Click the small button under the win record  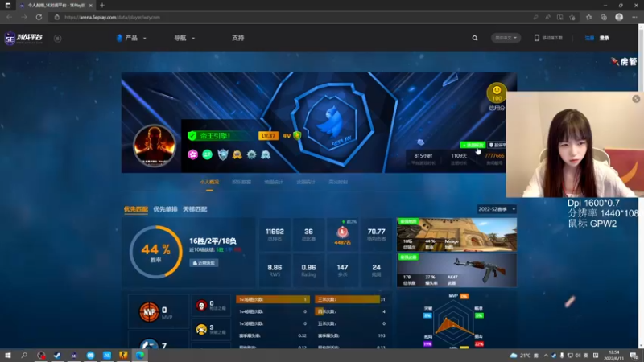coord(204,263)
